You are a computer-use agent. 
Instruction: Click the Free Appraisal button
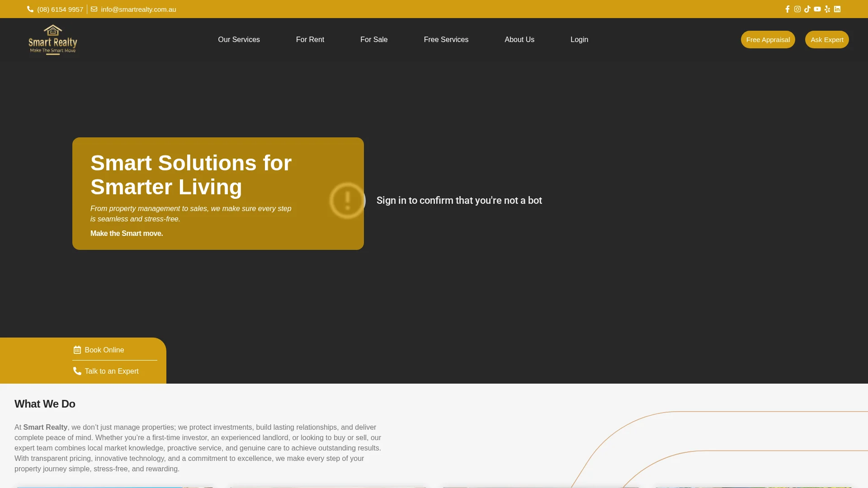tap(768, 40)
